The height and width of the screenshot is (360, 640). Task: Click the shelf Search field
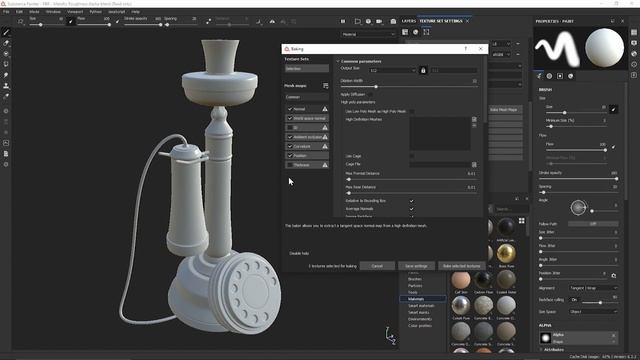511,209
